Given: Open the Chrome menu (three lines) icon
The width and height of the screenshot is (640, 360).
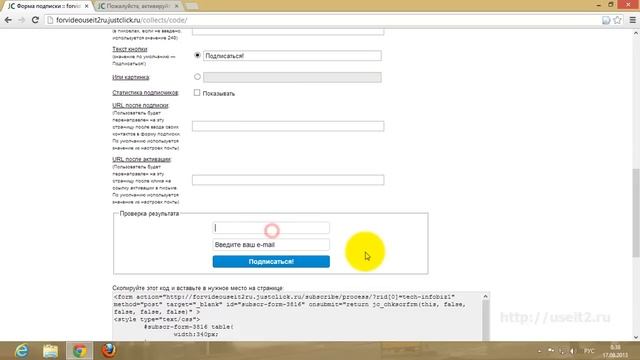Looking at the screenshot, I should click(x=633, y=20).
